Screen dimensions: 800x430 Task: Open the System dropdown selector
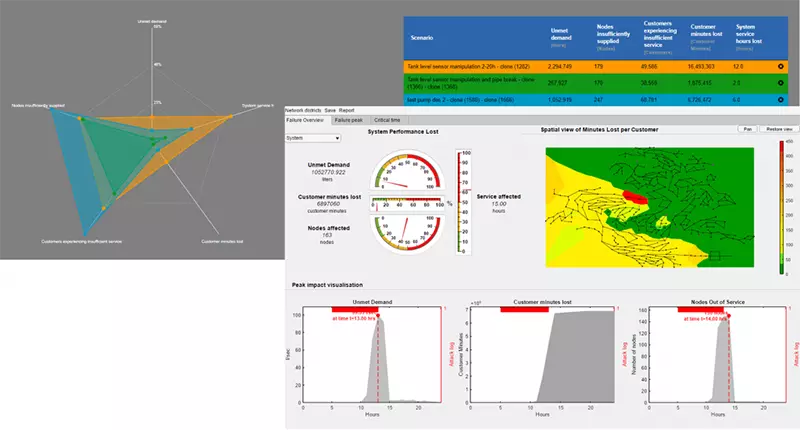(x=308, y=139)
